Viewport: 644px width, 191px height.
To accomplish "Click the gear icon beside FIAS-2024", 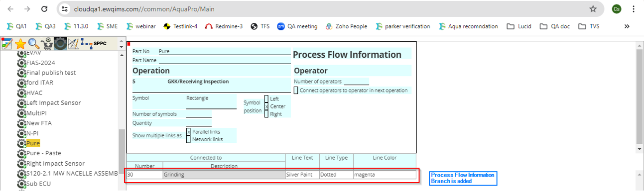I will click(x=21, y=63).
